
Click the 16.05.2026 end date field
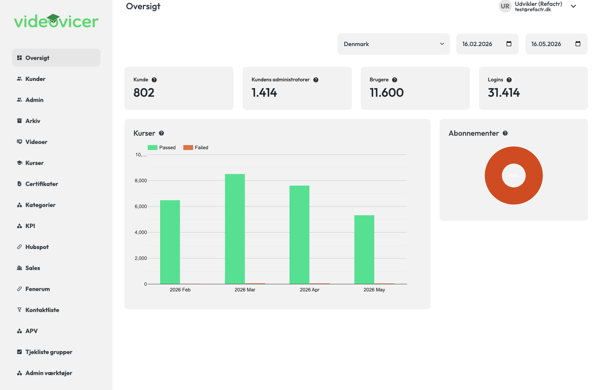point(556,44)
